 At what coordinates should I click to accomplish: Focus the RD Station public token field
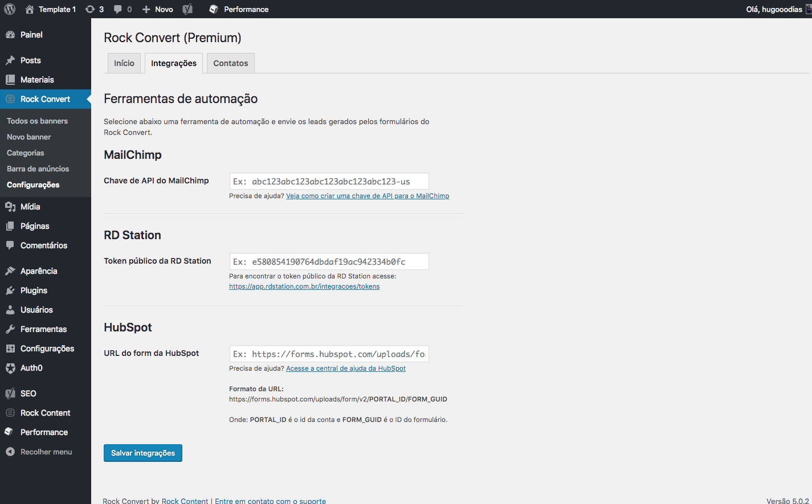tap(329, 261)
